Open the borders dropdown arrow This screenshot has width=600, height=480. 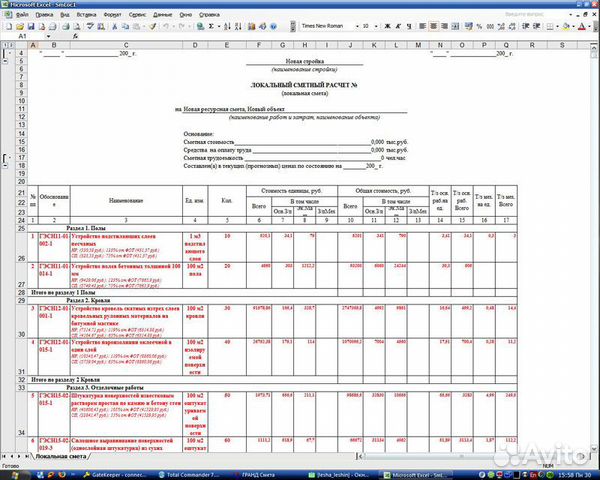coord(557,26)
